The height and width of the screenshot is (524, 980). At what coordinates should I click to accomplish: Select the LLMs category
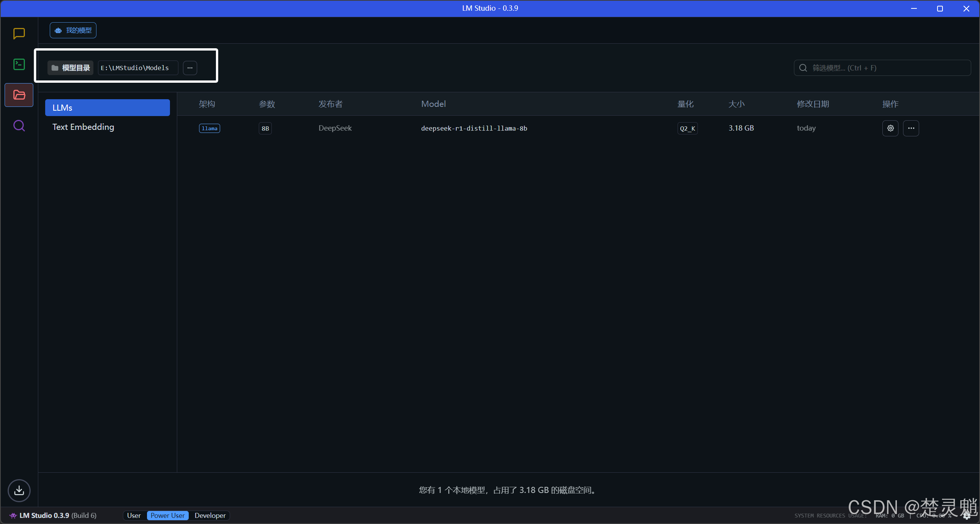(107, 108)
